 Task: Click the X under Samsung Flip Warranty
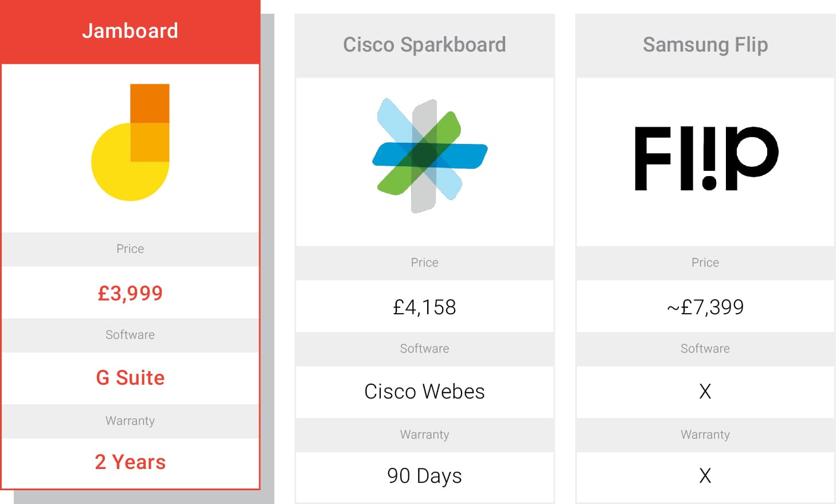705,476
